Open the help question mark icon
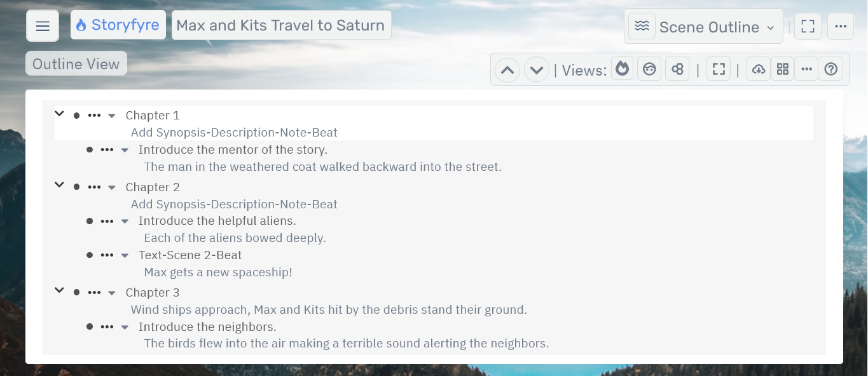Viewport: 868px width, 376px height. coord(830,69)
